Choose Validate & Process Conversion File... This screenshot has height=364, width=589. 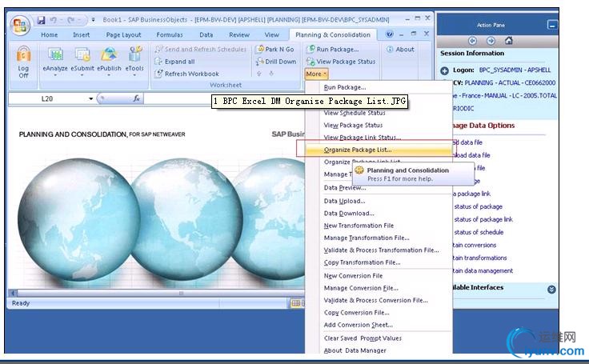[x=375, y=301]
